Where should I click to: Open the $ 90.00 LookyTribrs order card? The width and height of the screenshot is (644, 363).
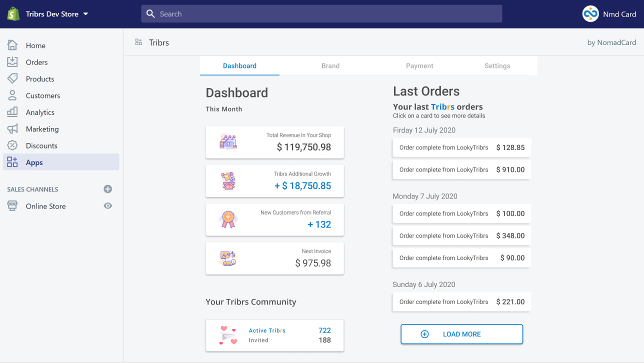(x=461, y=257)
